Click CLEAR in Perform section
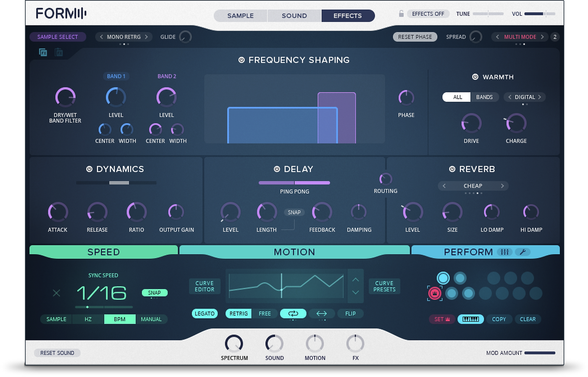 pyautogui.click(x=528, y=319)
